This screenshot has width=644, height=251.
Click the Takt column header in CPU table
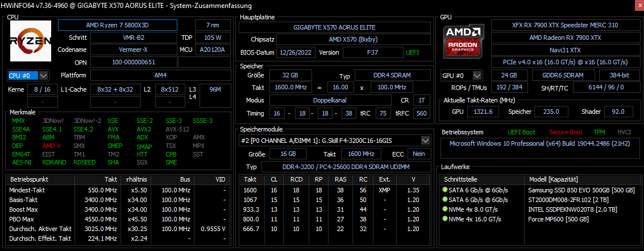98,180
